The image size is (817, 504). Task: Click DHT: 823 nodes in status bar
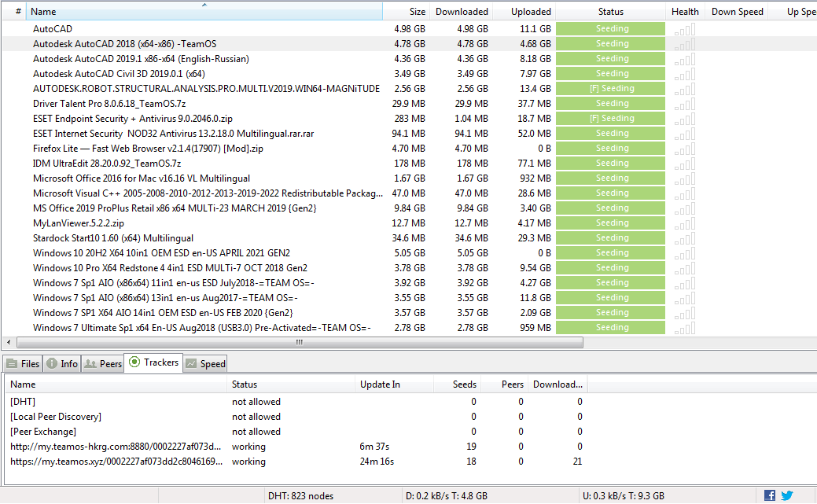point(300,496)
